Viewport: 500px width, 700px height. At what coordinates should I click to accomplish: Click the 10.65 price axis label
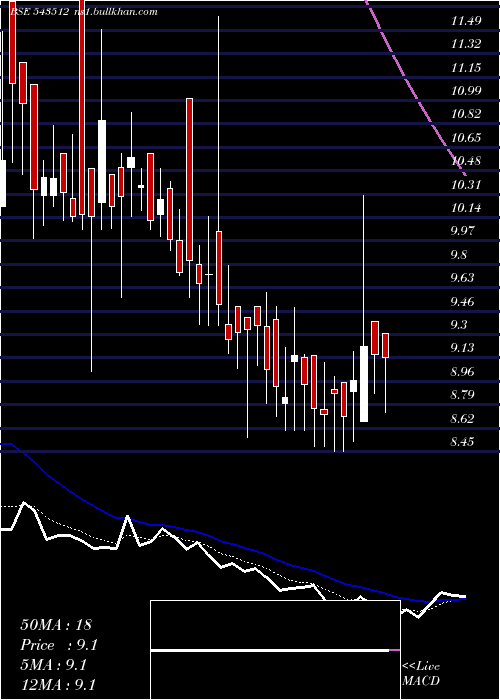(466, 138)
